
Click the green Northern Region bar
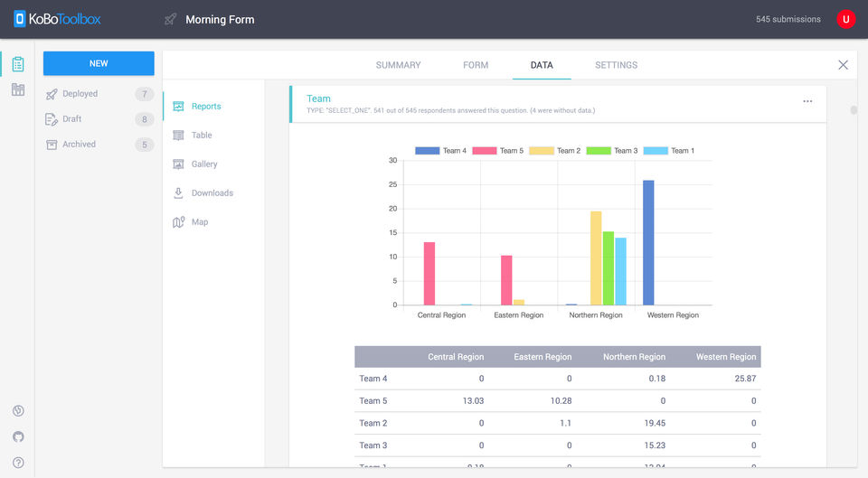click(608, 268)
